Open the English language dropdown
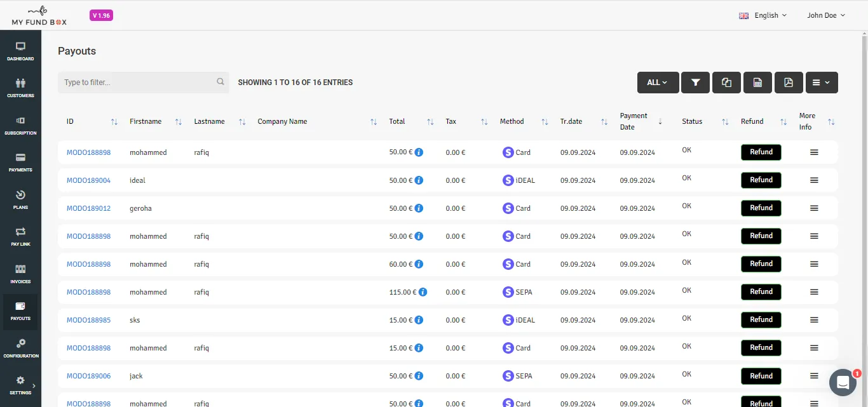The width and height of the screenshot is (868, 407). tap(763, 15)
